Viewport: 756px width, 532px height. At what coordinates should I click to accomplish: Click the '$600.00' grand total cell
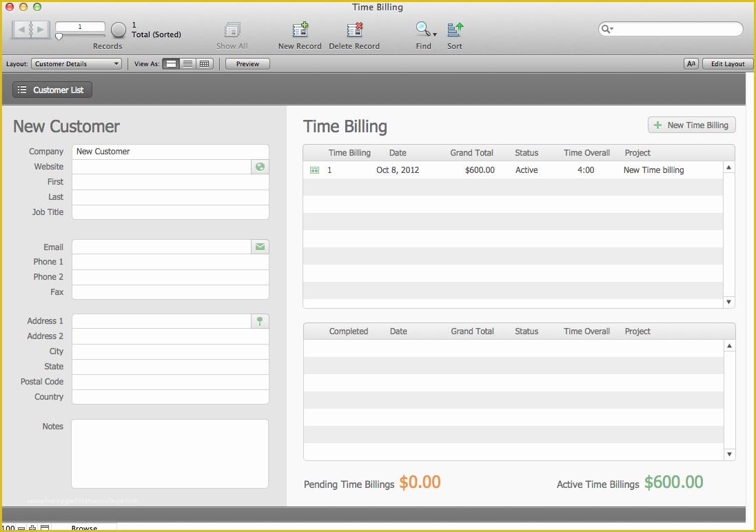pyautogui.click(x=480, y=170)
